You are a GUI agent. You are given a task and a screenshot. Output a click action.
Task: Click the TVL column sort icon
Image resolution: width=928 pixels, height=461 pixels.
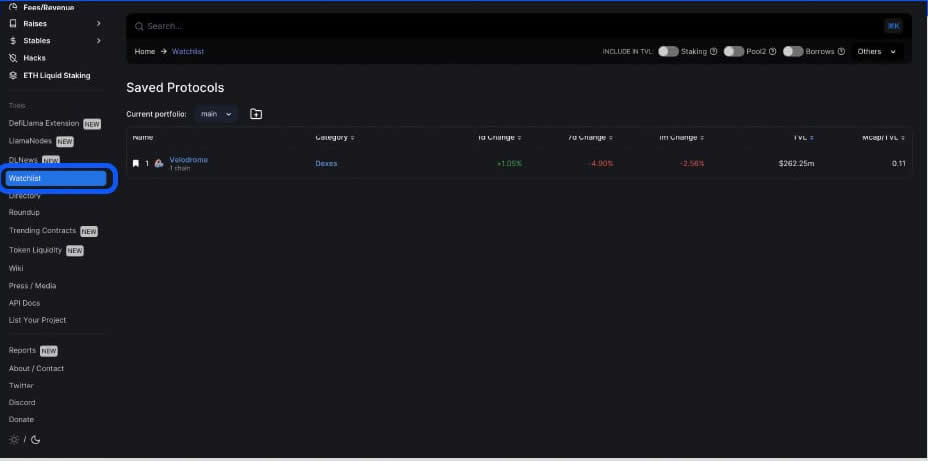pyautogui.click(x=812, y=137)
